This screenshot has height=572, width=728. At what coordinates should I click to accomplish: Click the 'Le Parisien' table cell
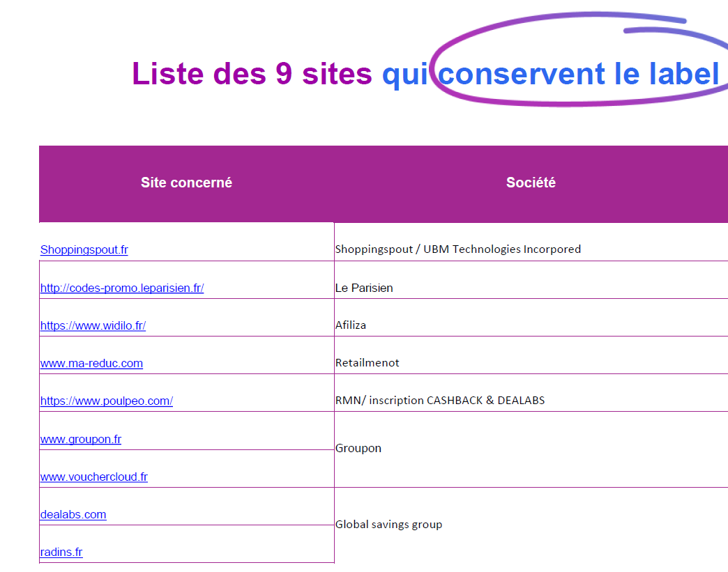tap(364, 287)
